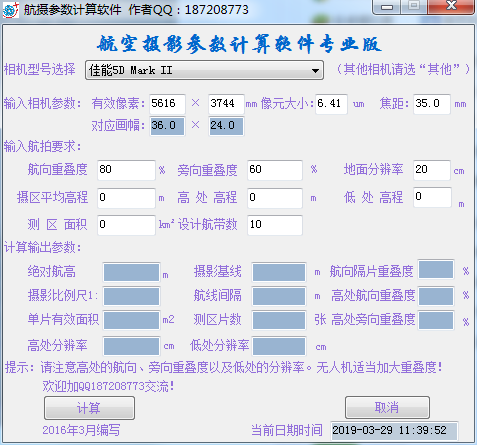This screenshot has width=477, height=445.
Task: Select the photo baseline output box
Action: 279,272
